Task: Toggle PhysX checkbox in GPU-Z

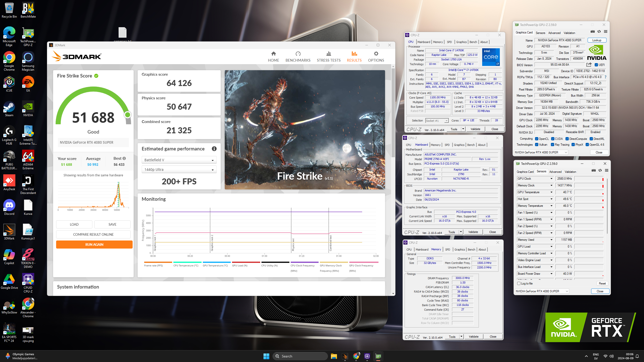Action: (x=573, y=145)
